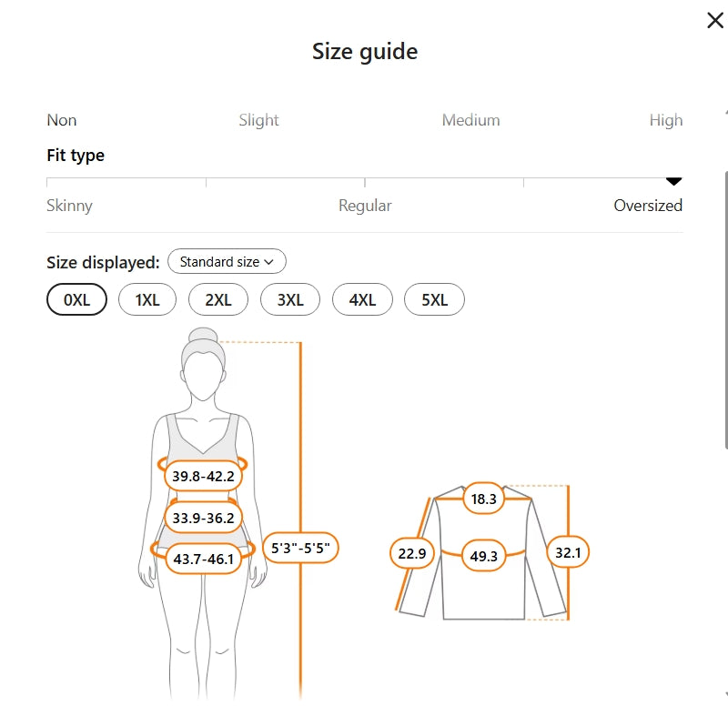Select the 0XL size option

click(77, 300)
